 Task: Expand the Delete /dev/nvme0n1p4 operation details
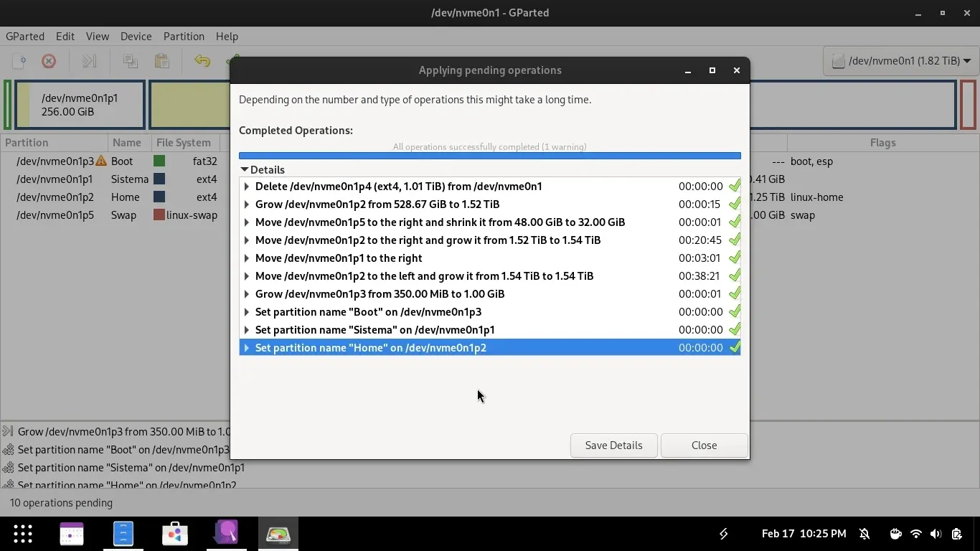[x=247, y=187]
